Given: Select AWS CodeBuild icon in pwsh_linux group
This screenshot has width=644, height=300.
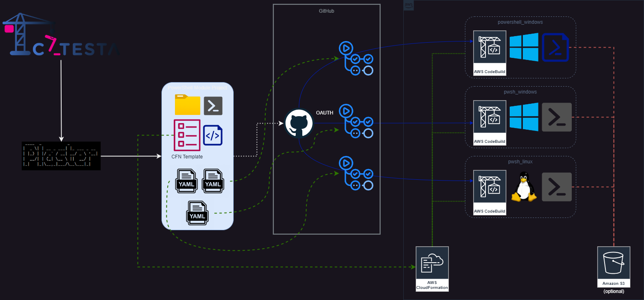Looking at the screenshot, I should point(490,193).
